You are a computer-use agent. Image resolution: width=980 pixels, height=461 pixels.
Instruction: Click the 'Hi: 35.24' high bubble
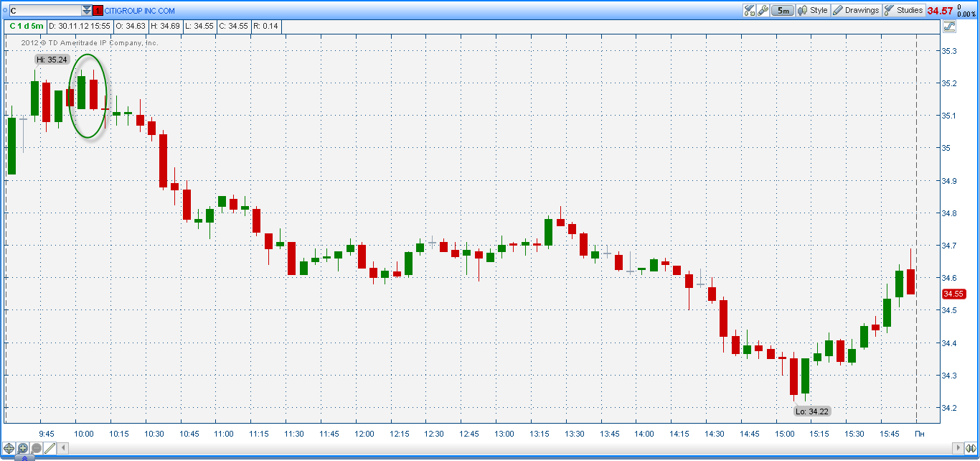pos(52,60)
